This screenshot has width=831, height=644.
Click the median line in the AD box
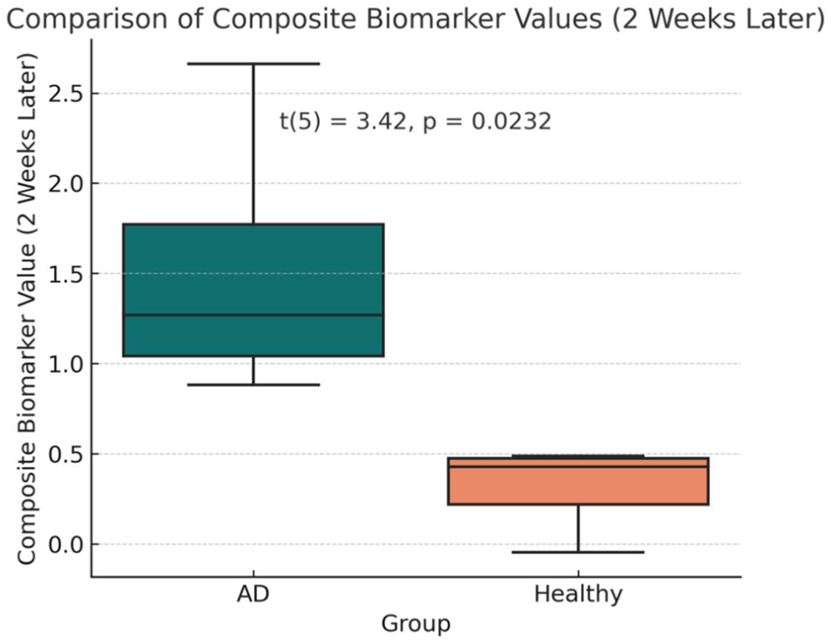coord(253,315)
